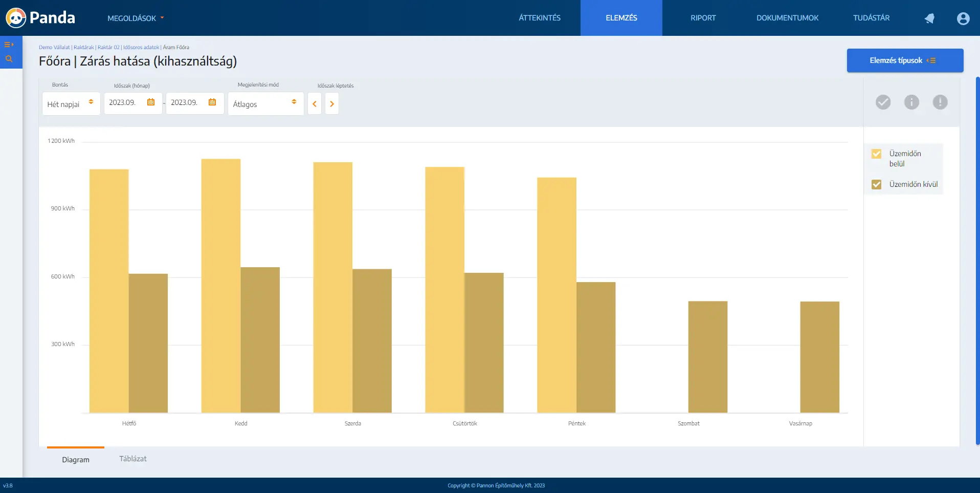Open the Hét napjai breakdown dropdown
Screen dimensions: 980x493
(x=71, y=104)
